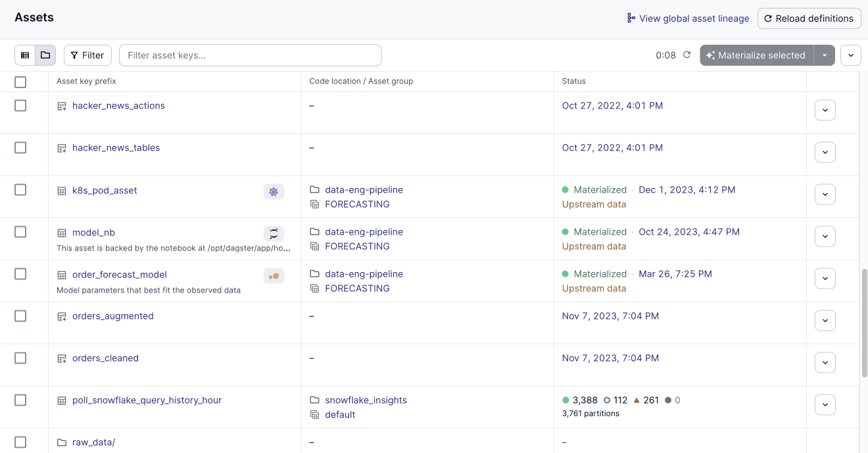Select the grouped folder view icon
The height and width of the screenshot is (453, 868).
(45, 55)
